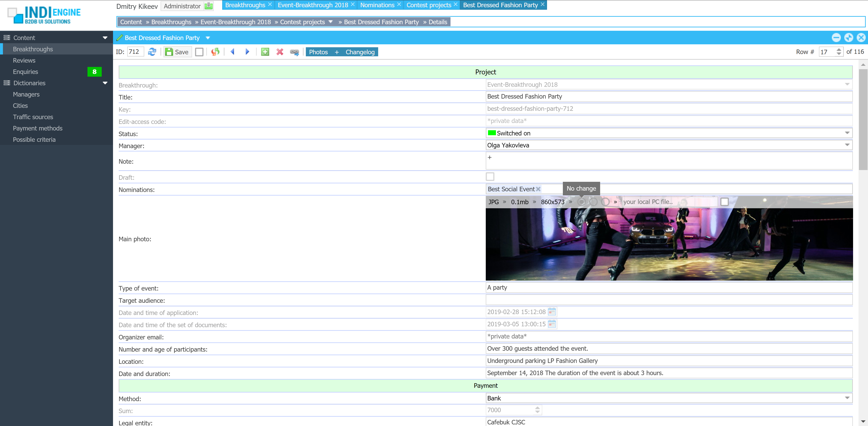Image resolution: width=868 pixels, height=426 pixels.
Task: Tick the Draft checkbox
Action: click(x=490, y=177)
